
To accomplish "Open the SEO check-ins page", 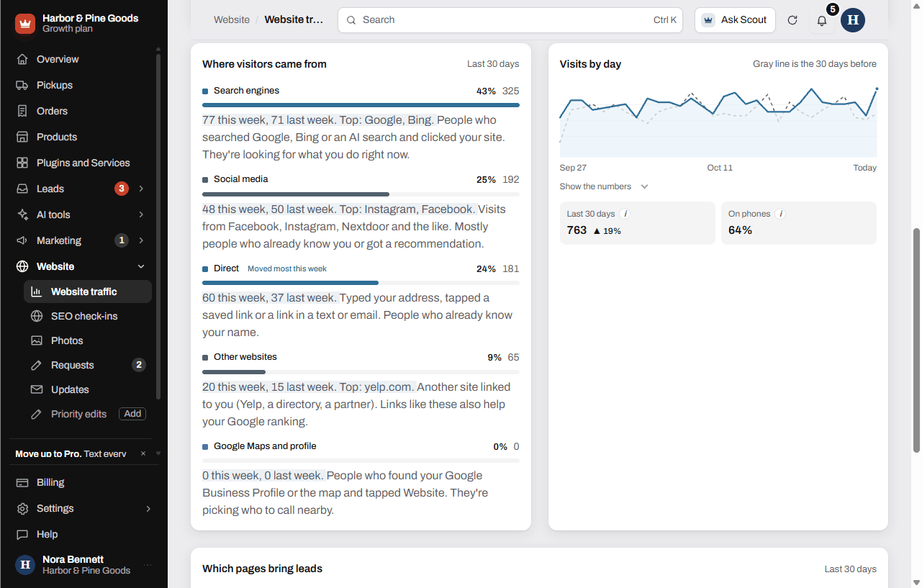I will coord(88,316).
